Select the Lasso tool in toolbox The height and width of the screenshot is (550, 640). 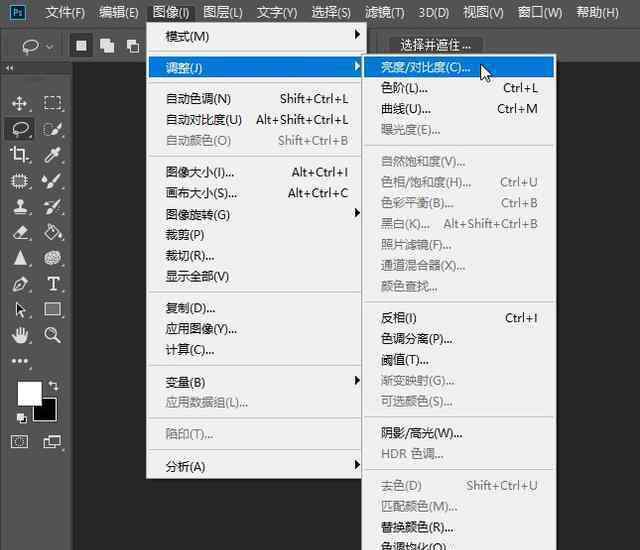[20, 129]
